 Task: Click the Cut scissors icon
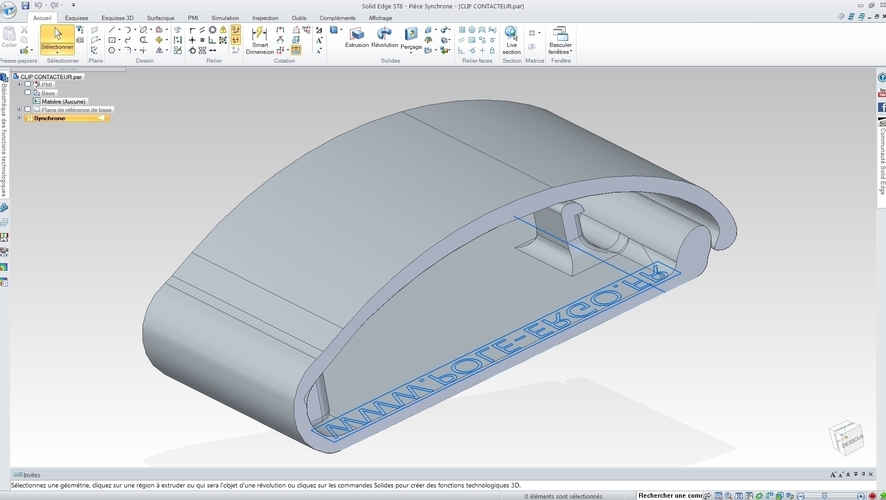[x=24, y=30]
